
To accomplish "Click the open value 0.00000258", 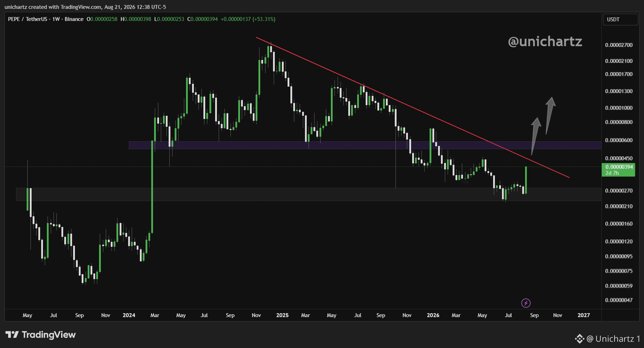I will pos(104,19).
